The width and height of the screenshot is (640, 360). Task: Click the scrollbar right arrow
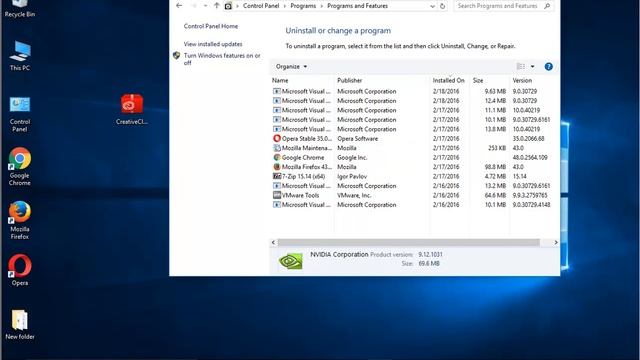[x=556, y=242]
